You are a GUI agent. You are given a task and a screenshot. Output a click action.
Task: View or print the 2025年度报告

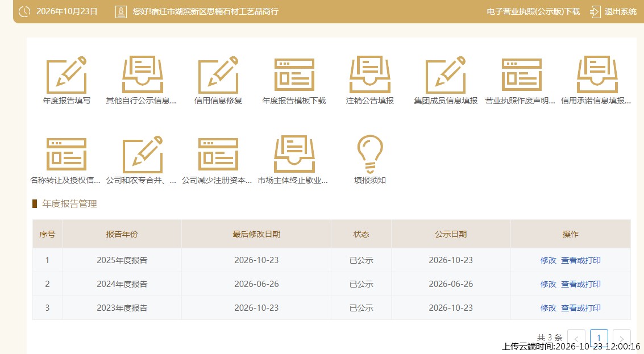coord(581,260)
